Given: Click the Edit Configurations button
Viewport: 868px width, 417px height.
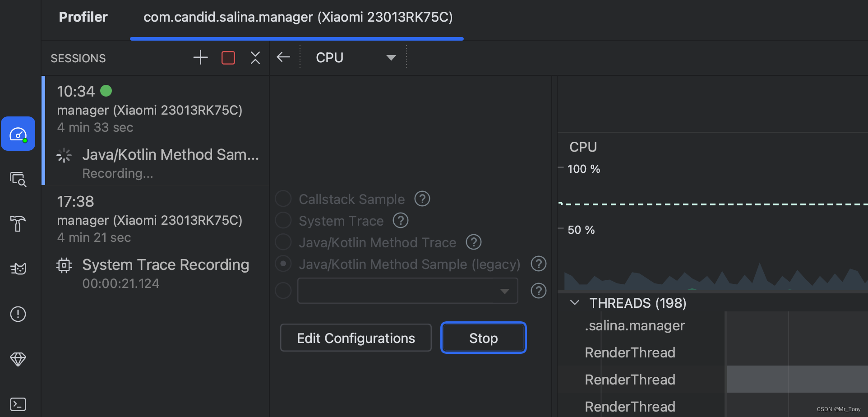Looking at the screenshot, I should pos(356,338).
